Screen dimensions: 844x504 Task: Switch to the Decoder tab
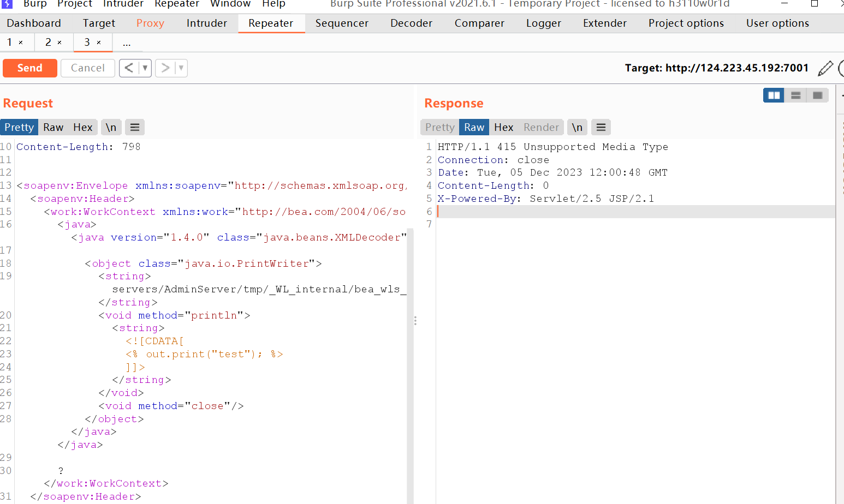coord(411,23)
